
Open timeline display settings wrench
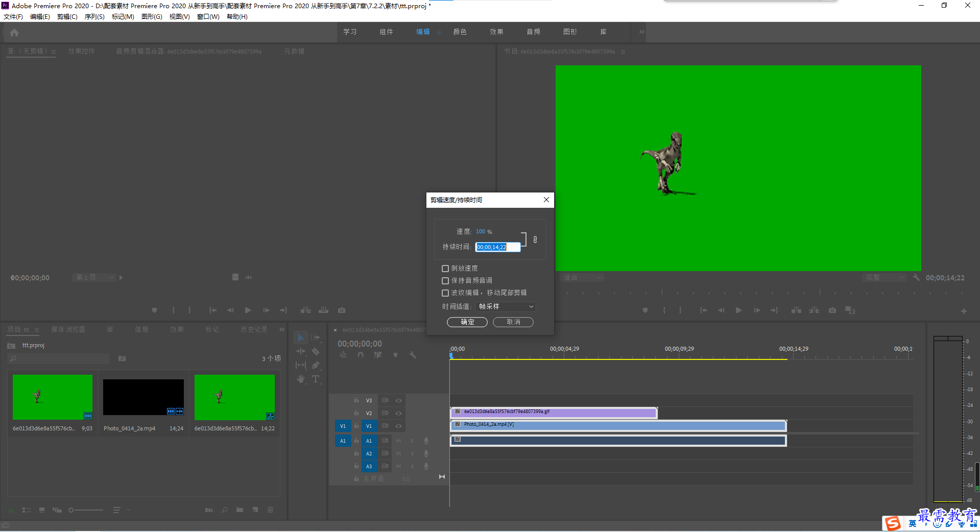click(x=413, y=355)
